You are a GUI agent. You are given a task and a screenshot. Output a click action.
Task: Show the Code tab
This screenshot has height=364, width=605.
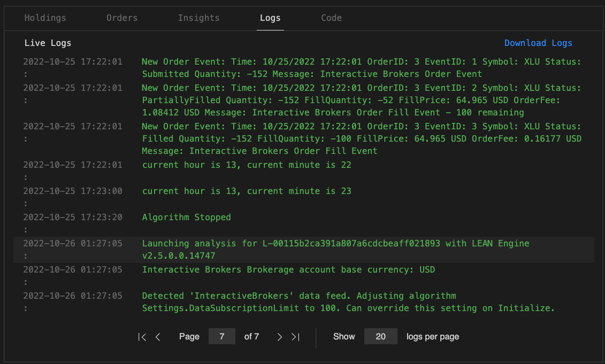[x=331, y=18]
